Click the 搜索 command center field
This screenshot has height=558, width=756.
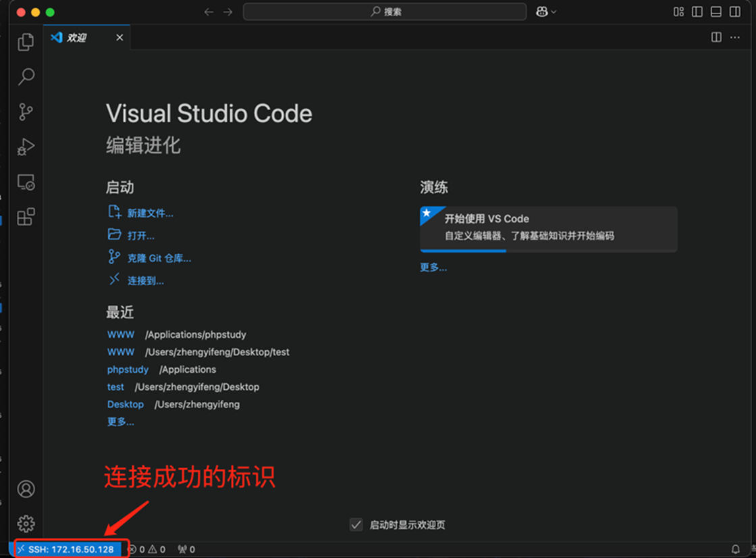coord(385,11)
